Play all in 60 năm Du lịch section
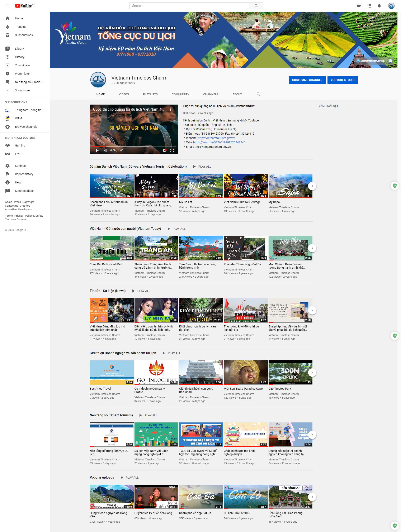 202,167
